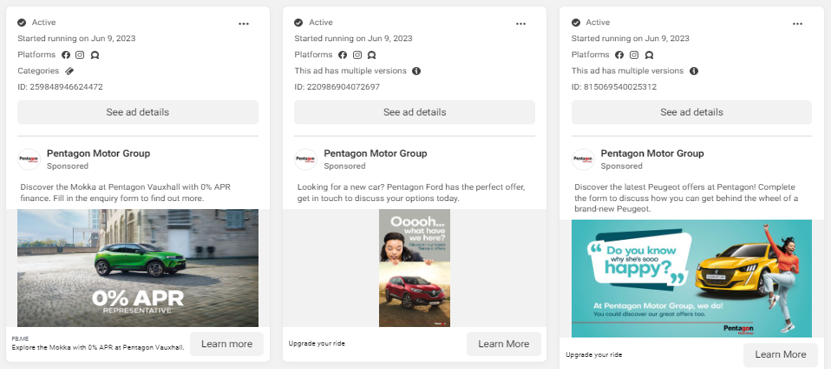Open three-dot menu on Peugeot ad card
Screen dimensions: 831x369
coord(798,24)
